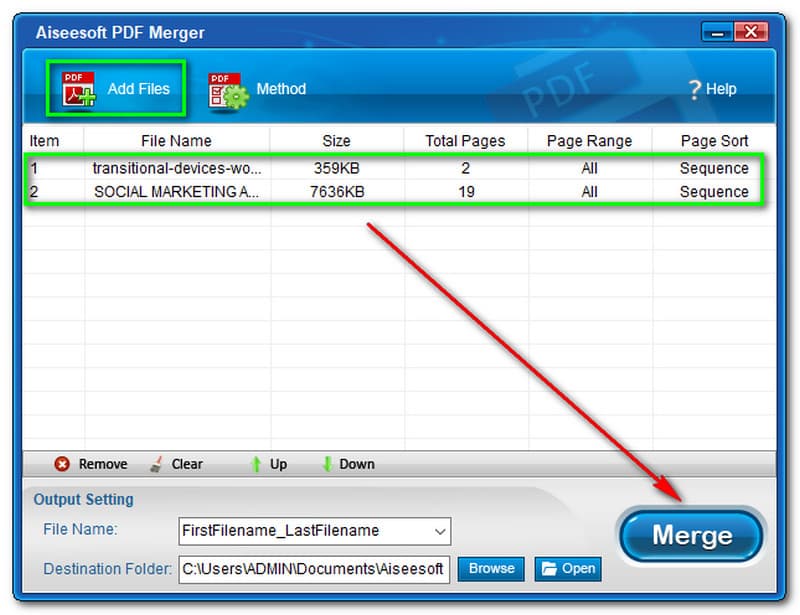Image resolution: width=800 pixels, height=615 pixels.
Task: Click the Page Sort column header
Action: (x=714, y=141)
